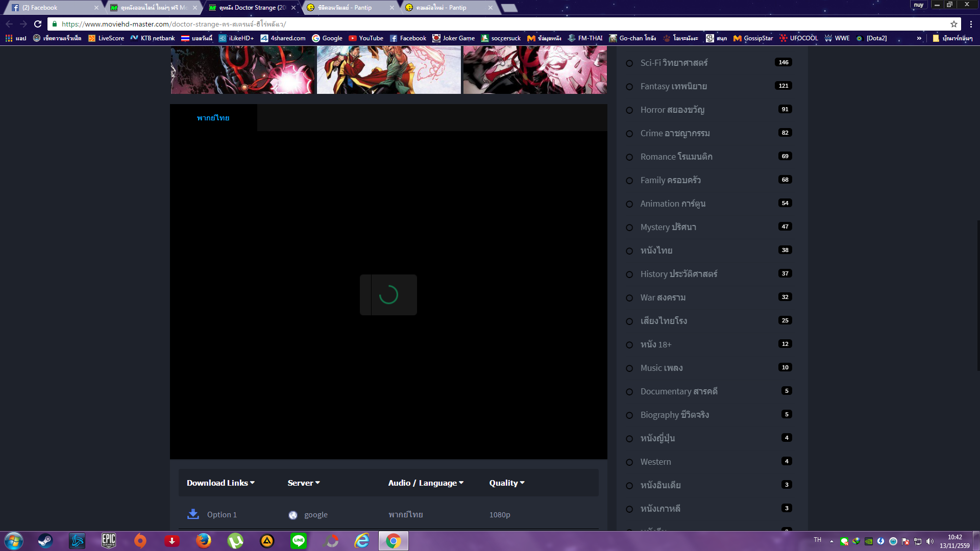This screenshot has width=980, height=551.
Task: Open the Biography category link
Action: (x=675, y=415)
